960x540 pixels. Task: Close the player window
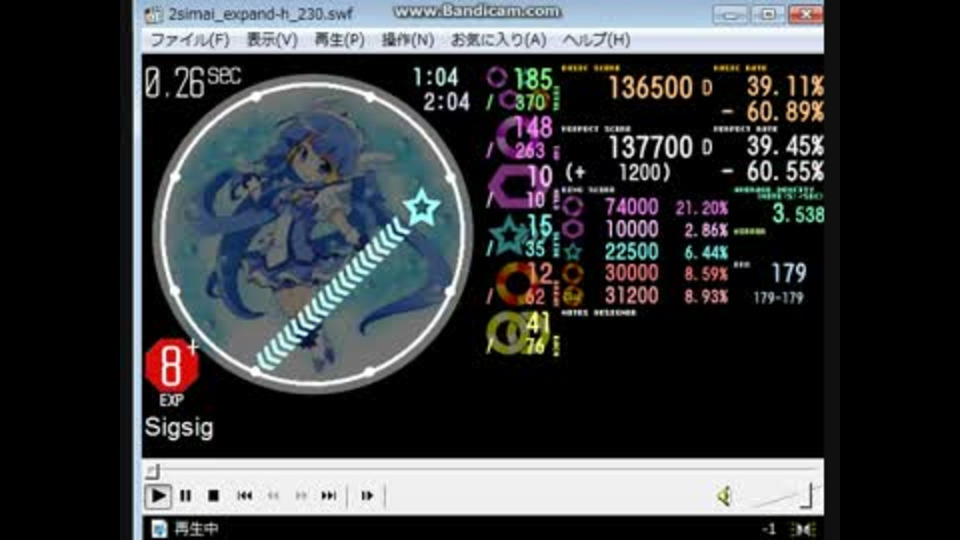click(806, 14)
